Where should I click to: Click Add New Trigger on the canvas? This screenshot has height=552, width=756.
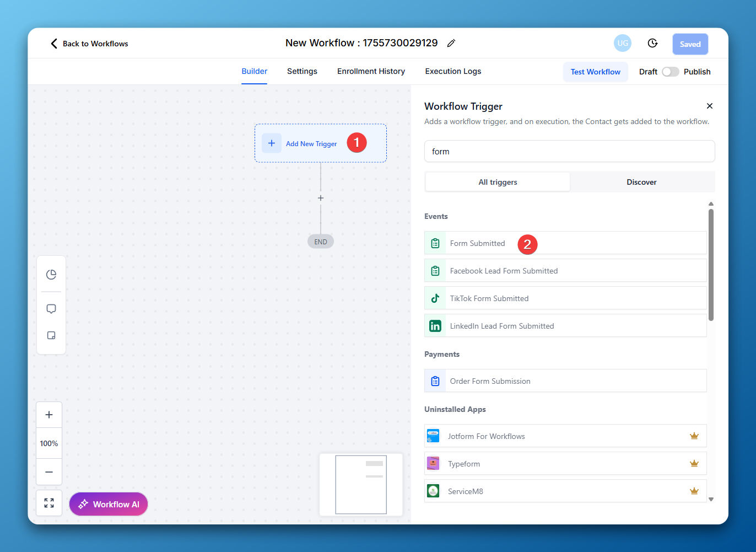click(x=320, y=143)
